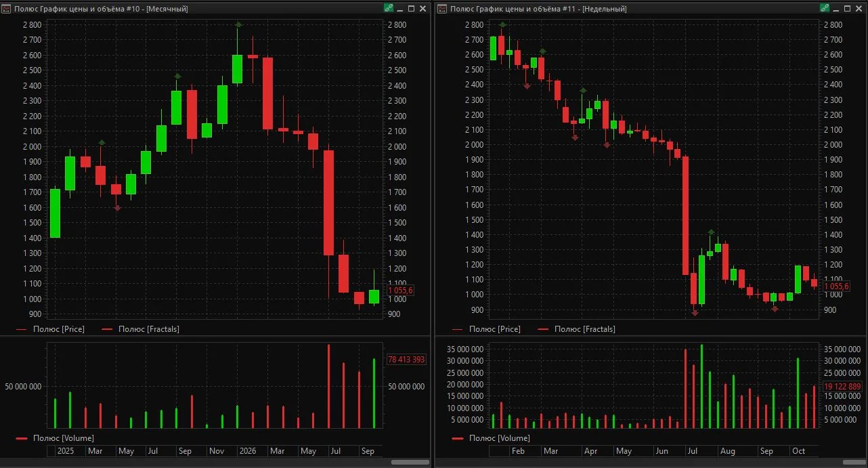This screenshot has width=868, height=468.
Task: Maximize the monthly chart window #10
Action: pos(411,9)
